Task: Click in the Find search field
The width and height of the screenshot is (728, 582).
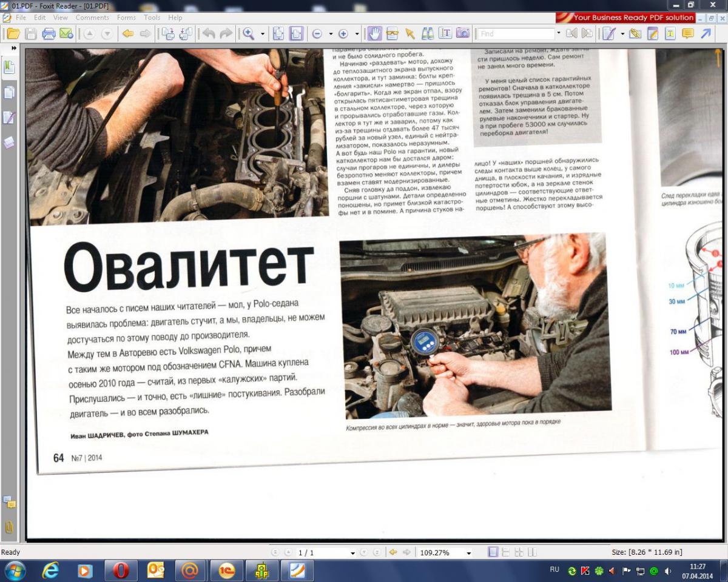Action: pos(515,33)
